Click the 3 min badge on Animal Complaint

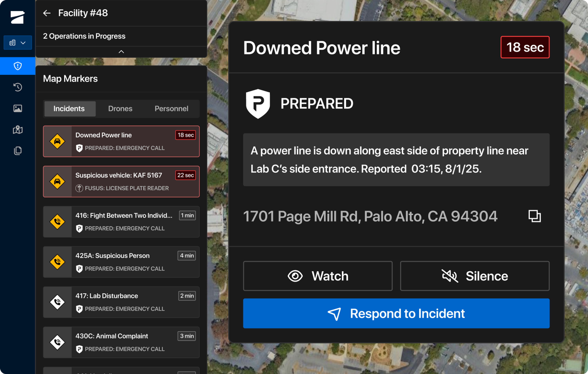pos(187,336)
